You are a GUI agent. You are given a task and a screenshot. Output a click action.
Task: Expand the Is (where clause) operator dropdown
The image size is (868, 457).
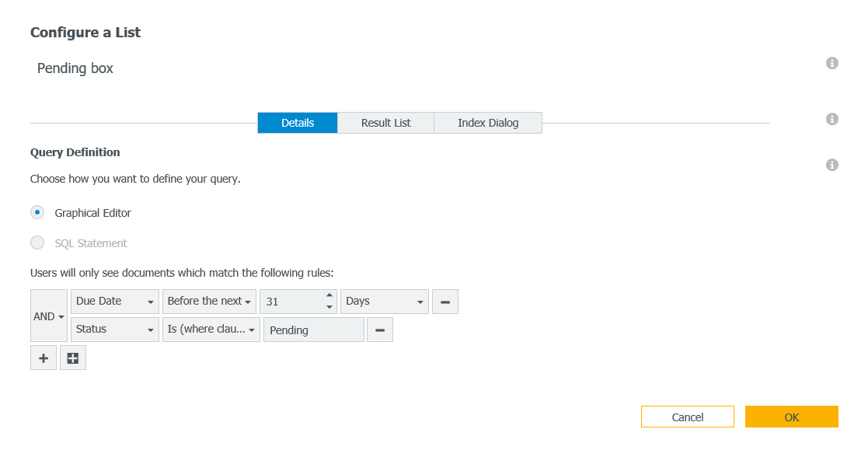pos(211,329)
